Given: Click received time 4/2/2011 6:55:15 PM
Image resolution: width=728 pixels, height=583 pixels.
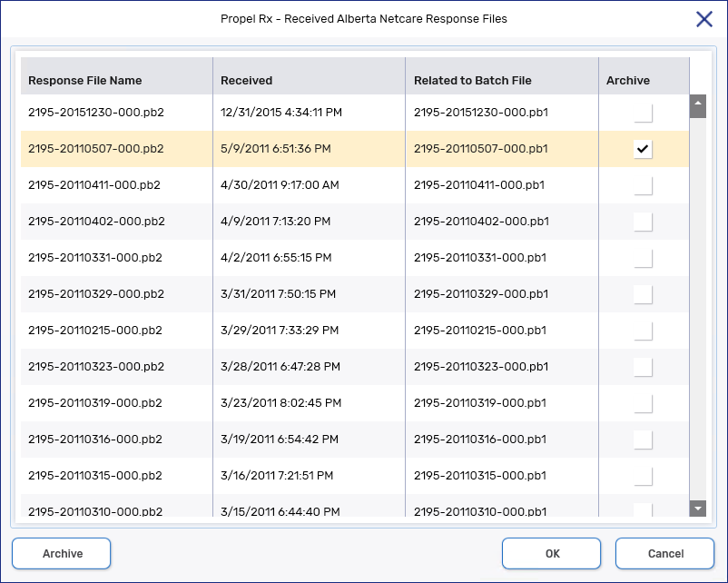Looking at the screenshot, I should pyautogui.click(x=276, y=257).
